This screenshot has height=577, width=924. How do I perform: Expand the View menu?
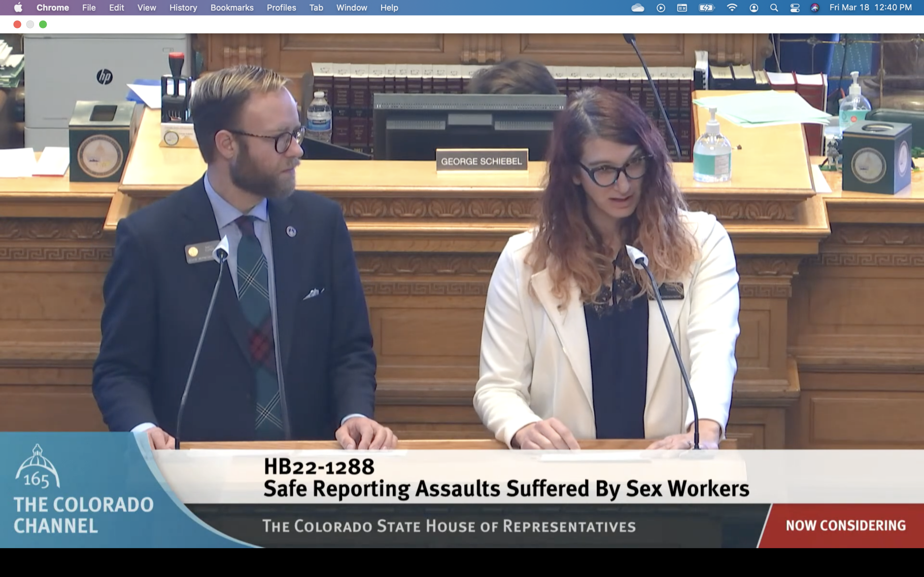point(146,8)
